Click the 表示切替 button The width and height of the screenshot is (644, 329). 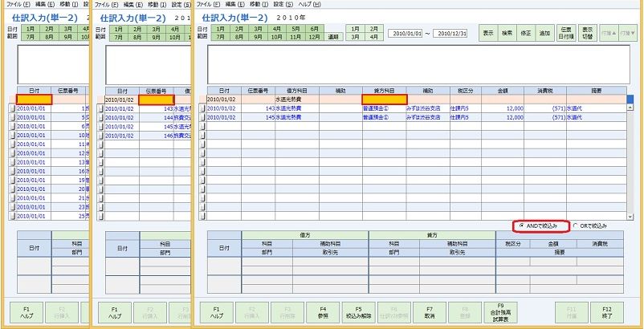(x=588, y=33)
